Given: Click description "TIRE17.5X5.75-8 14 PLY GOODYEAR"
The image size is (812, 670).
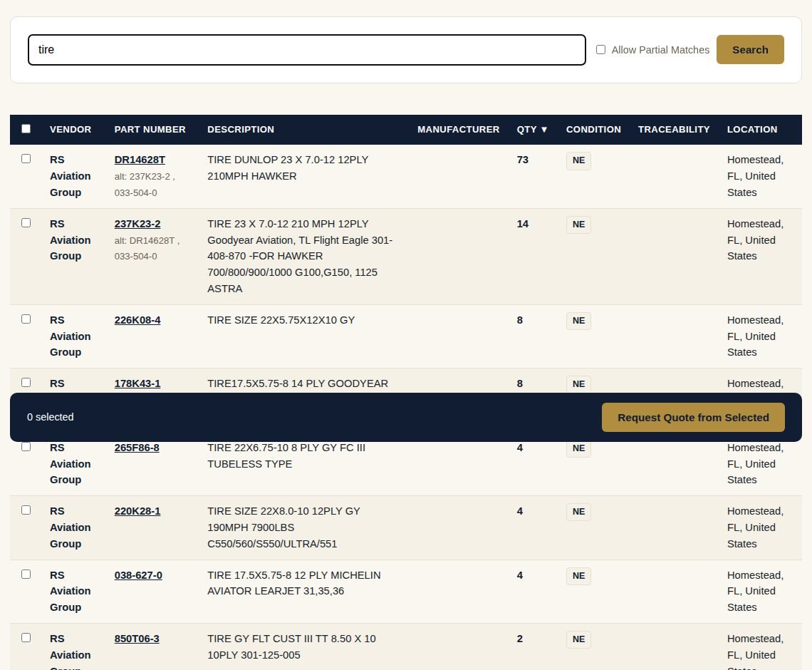Looking at the screenshot, I should (x=298, y=384).
